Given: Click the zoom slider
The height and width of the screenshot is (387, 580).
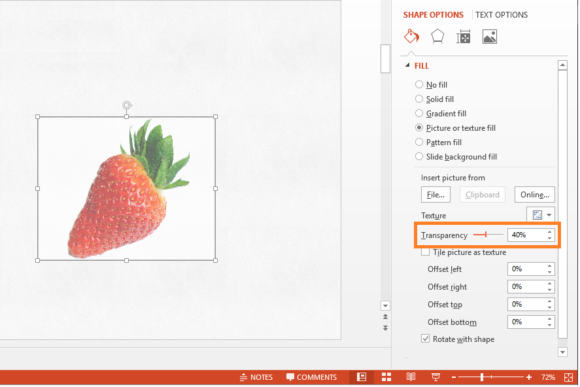Looking at the screenshot, I should 491,377.
